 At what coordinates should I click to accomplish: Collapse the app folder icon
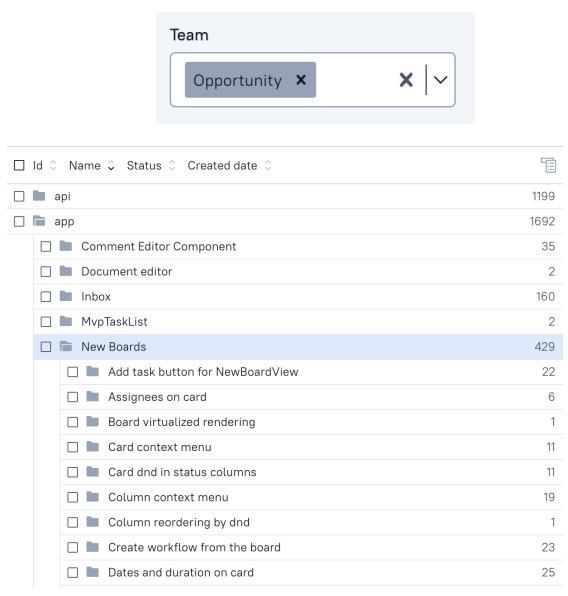click(x=39, y=221)
